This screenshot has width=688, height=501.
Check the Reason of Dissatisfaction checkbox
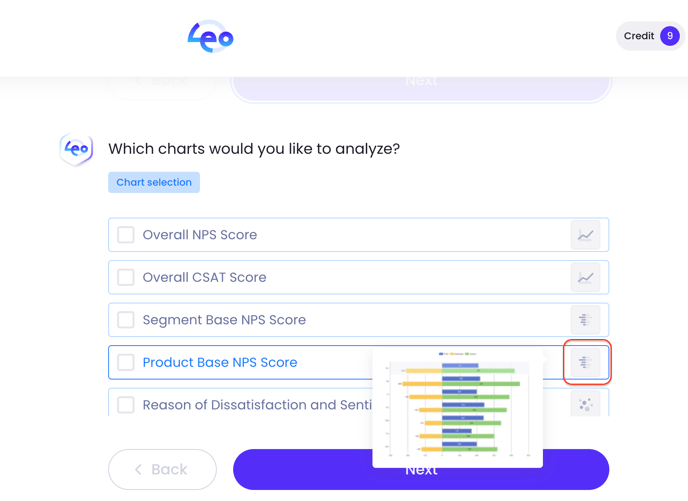pos(126,405)
